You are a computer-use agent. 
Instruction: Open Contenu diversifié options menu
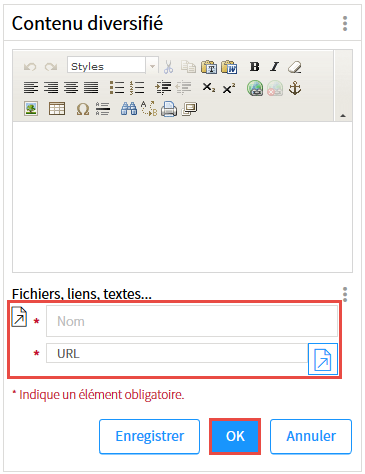pos(345,23)
